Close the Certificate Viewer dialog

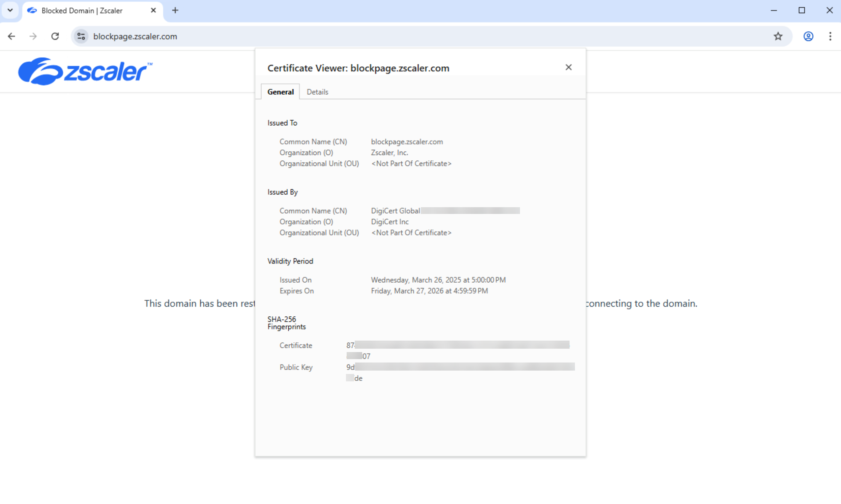tap(569, 68)
